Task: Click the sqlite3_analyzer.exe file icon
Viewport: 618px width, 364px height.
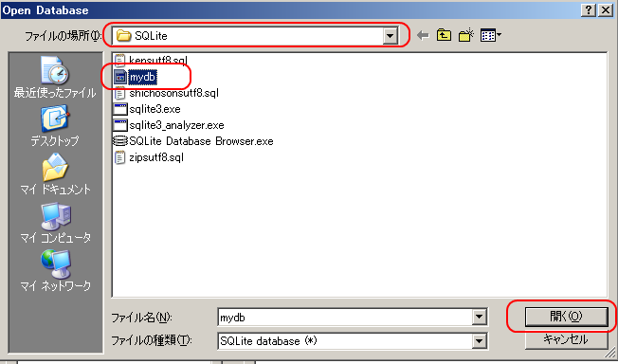Action: [119, 125]
